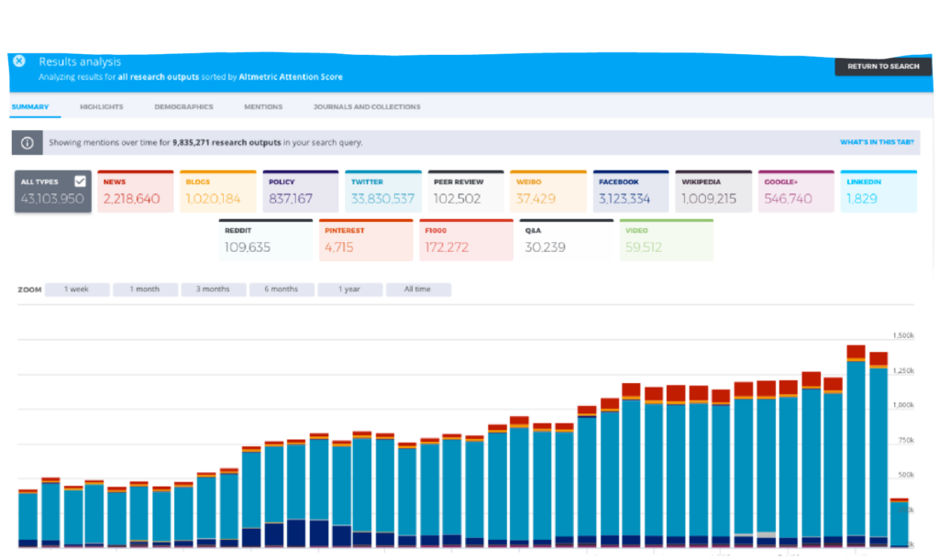Switch to the Highlights tab
The height and width of the screenshot is (560, 939).
pyautogui.click(x=101, y=107)
